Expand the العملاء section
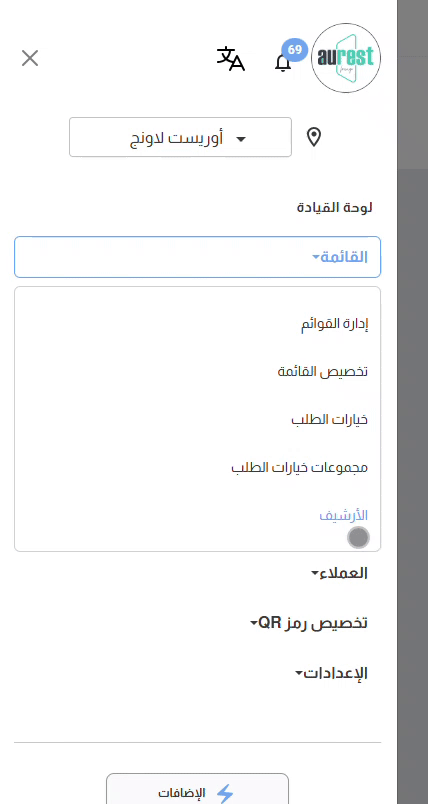 339,573
